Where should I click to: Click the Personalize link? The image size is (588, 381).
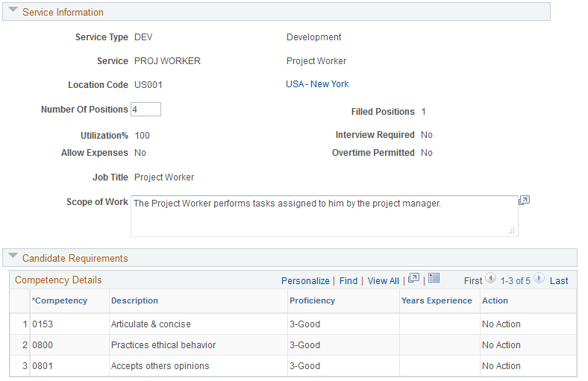[305, 281]
